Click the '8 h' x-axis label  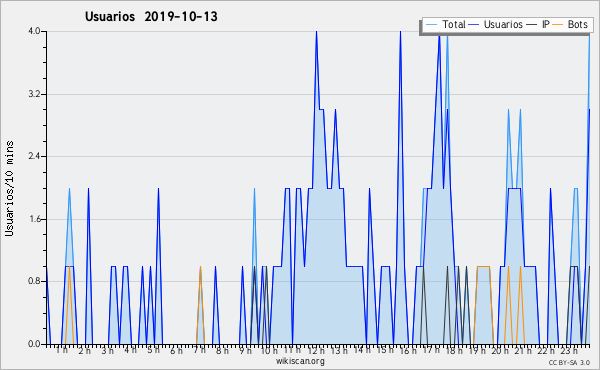222,350
